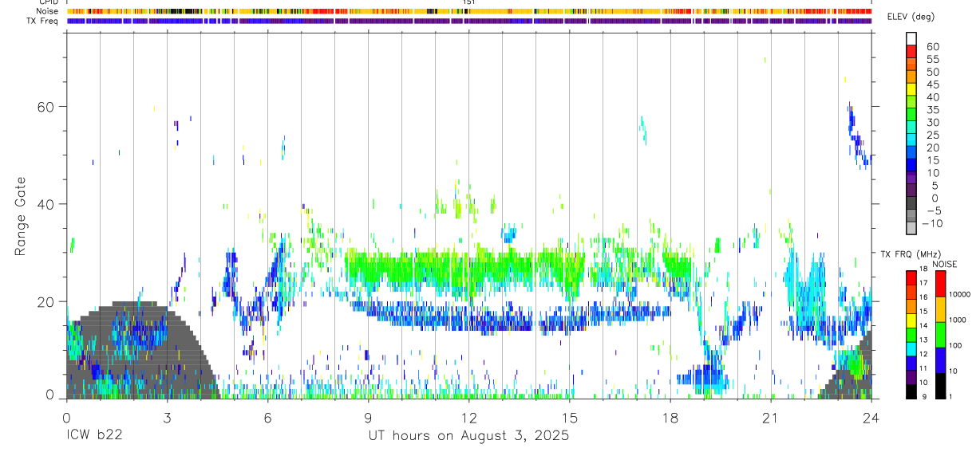Click the TX Freq row label at top
The height and width of the screenshot is (452, 980).
pyautogui.click(x=43, y=21)
